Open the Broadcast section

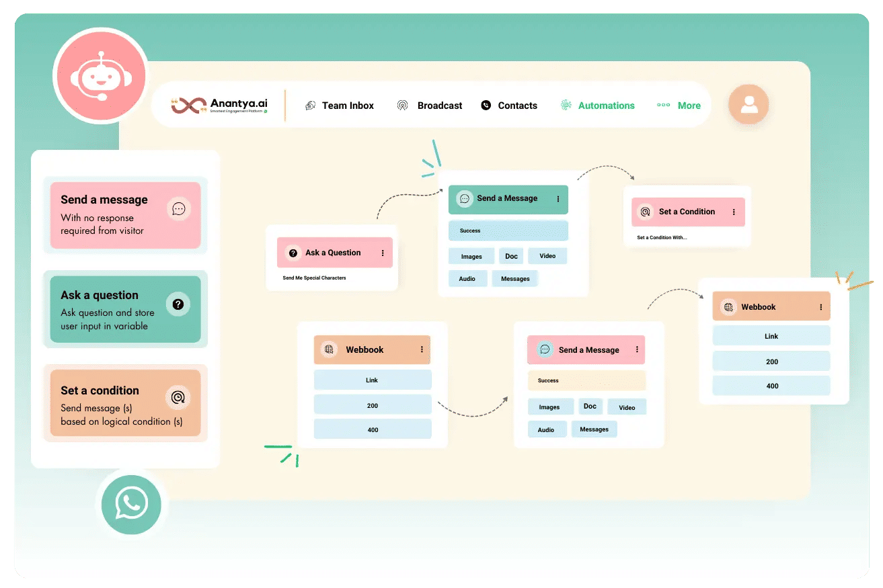click(x=429, y=106)
